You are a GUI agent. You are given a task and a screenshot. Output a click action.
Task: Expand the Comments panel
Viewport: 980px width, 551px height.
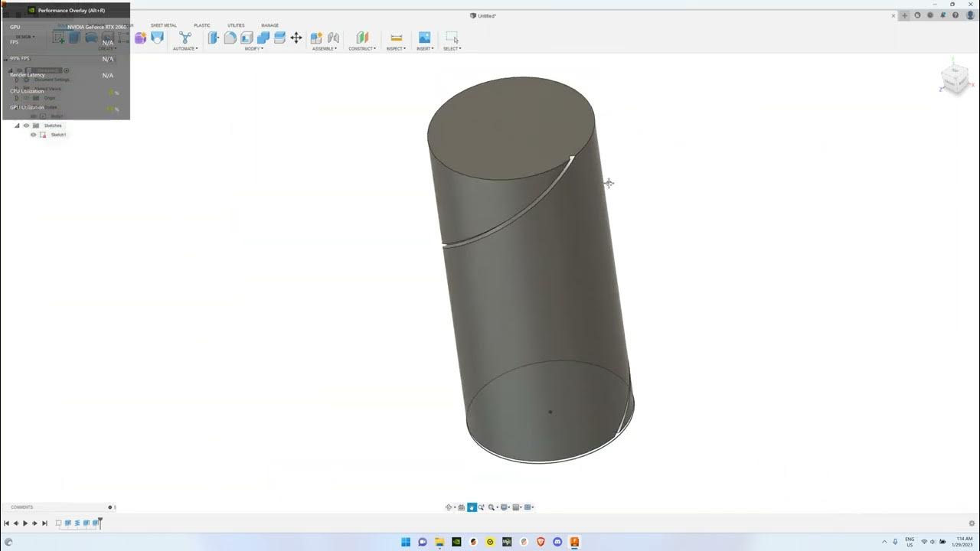(x=110, y=507)
